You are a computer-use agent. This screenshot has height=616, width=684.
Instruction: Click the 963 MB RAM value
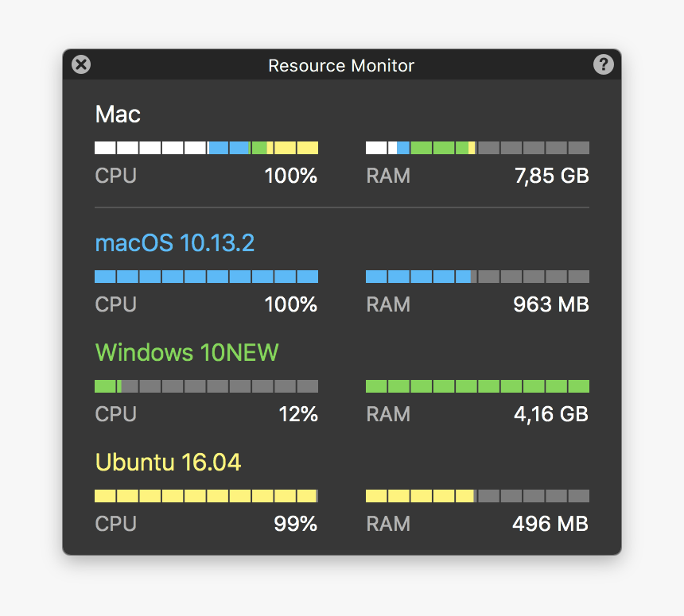[551, 304]
